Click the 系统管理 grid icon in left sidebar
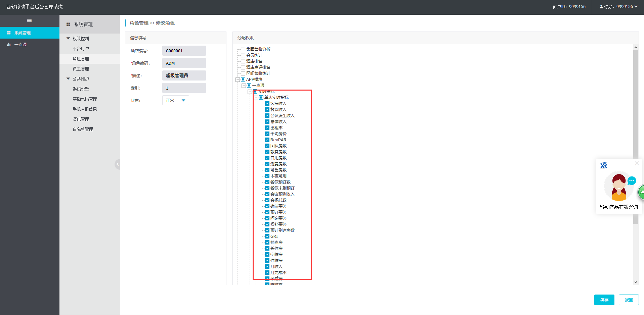The image size is (644, 315). (x=9, y=33)
